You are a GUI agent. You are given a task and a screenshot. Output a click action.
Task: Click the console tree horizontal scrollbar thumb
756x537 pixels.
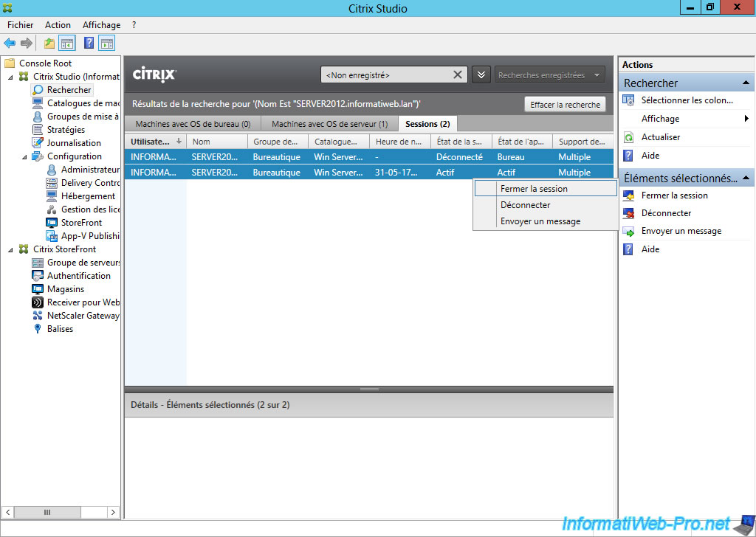click(47, 513)
